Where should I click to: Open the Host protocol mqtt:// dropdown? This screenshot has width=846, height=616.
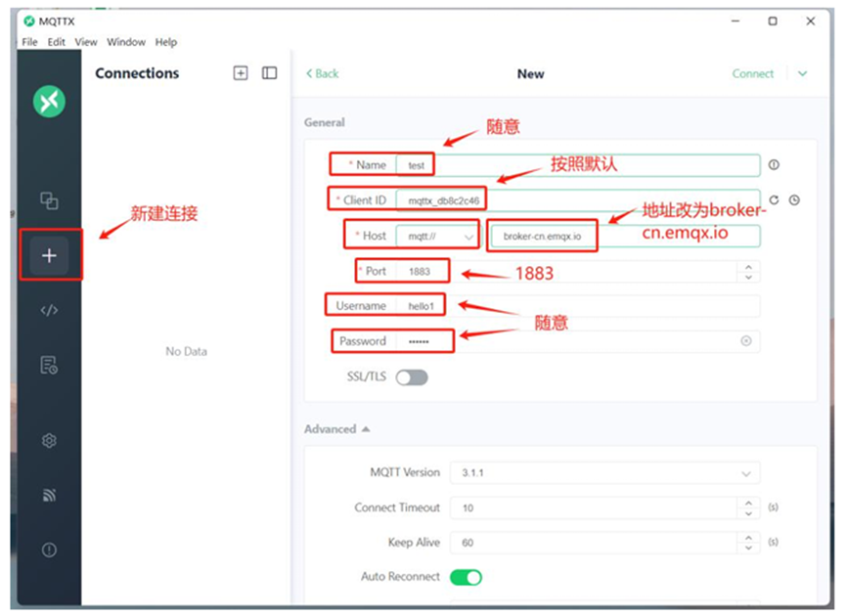click(x=437, y=237)
